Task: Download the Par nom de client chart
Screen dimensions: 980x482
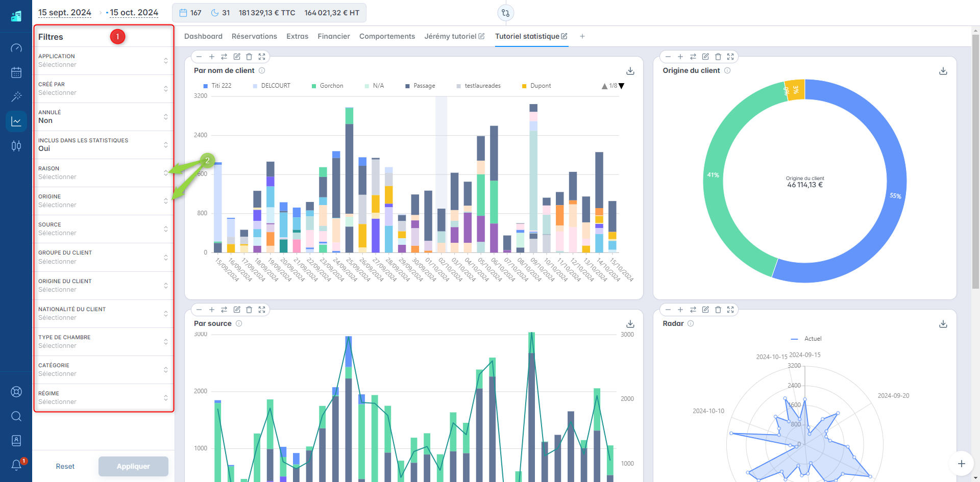Action: coord(630,71)
